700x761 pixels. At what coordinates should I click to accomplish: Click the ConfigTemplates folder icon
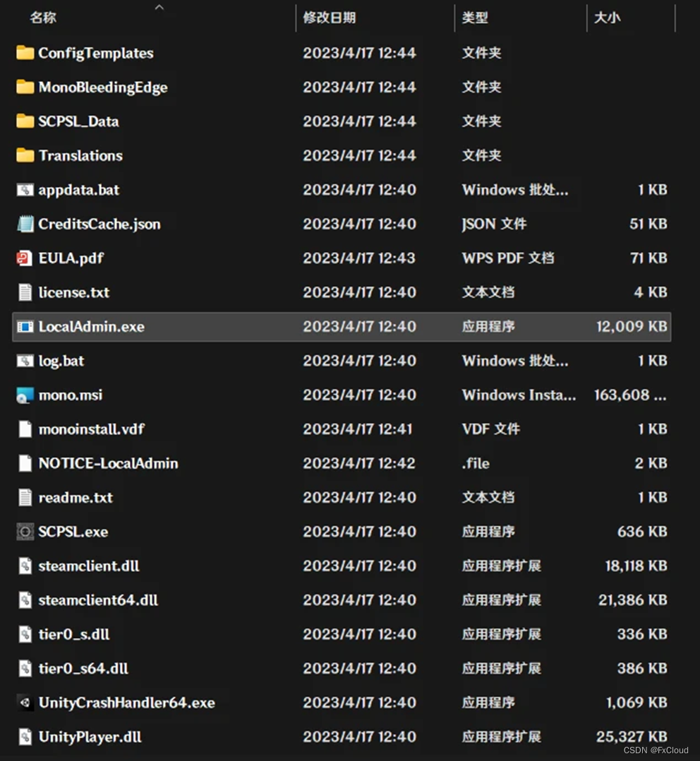point(25,53)
